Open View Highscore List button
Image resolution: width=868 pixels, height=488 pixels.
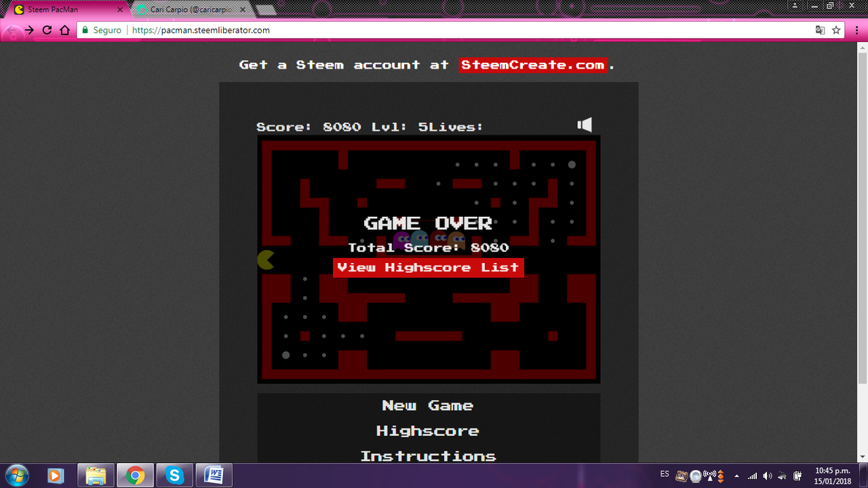[429, 267]
